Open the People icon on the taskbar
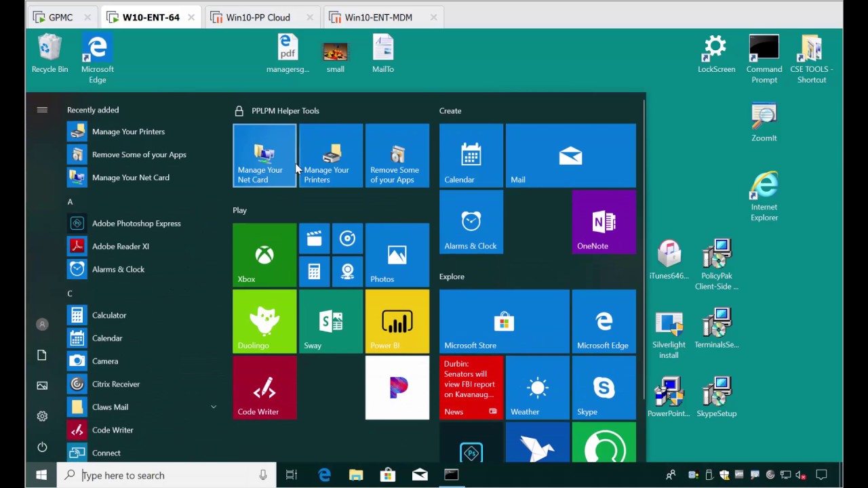 click(671, 475)
